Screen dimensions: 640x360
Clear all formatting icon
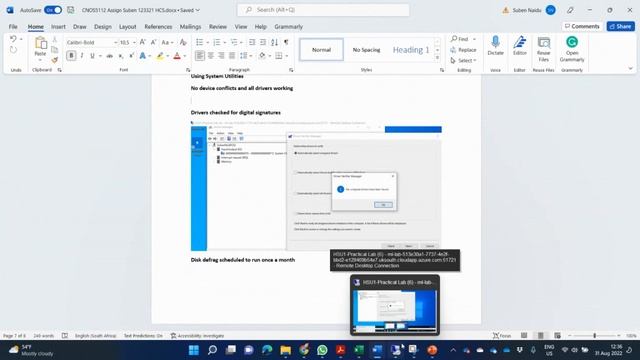coord(183,42)
